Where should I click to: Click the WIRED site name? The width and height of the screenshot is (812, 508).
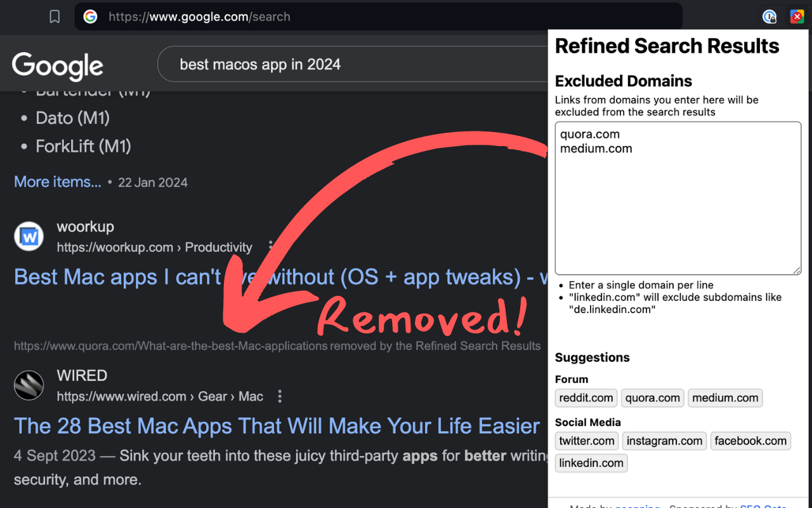coord(82,375)
